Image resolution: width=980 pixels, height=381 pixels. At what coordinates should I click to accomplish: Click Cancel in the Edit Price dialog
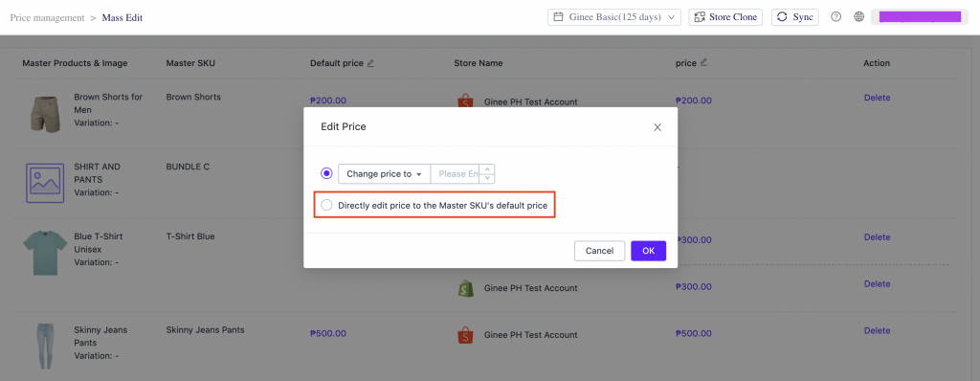[x=599, y=251]
